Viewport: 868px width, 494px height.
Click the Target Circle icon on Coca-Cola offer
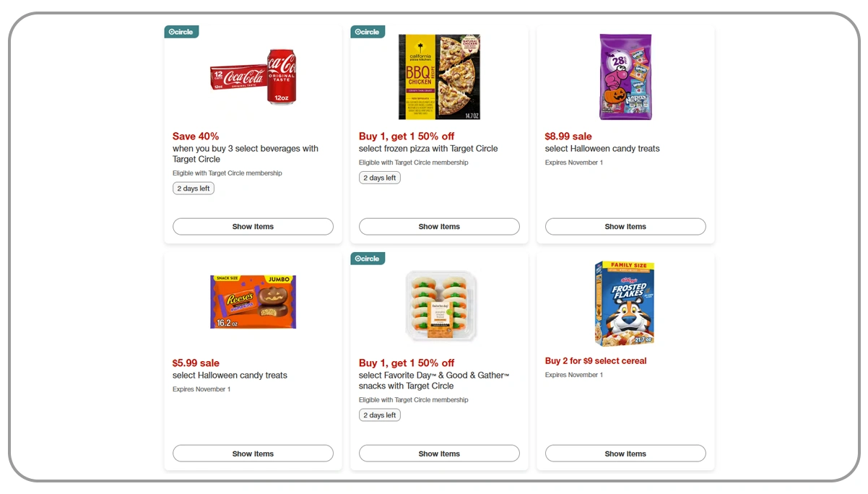pyautogui.click(x=181, y=31)
